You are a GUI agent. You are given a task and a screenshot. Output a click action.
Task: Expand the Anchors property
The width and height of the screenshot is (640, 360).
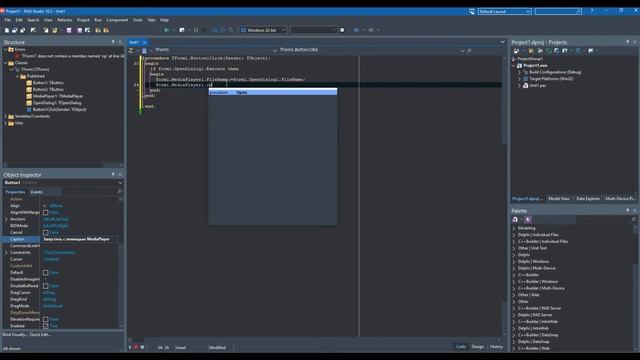tap(6, 219)
